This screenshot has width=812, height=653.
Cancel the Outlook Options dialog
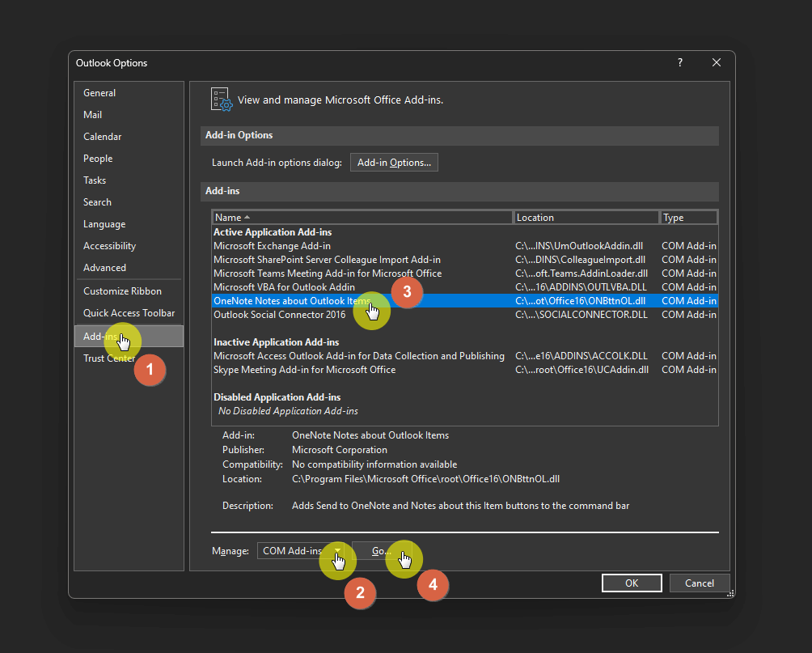(x=699, y=583)
